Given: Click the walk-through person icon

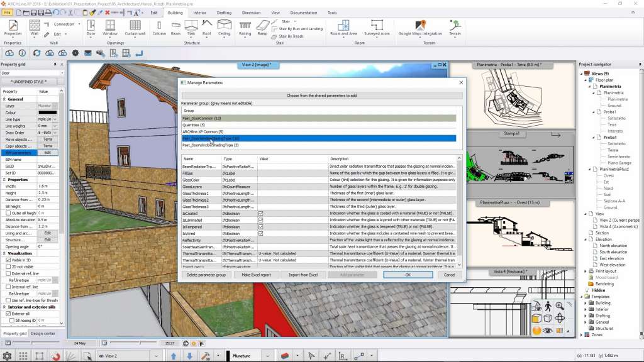Looking at the screenshot, I should point(548,306).
